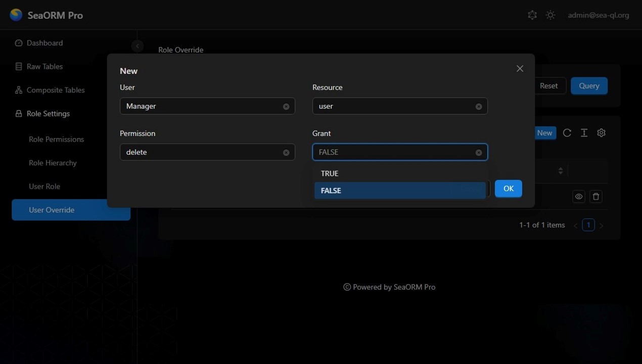Click the SeaORM Pro logo icon
The image size is (642, 364).
point(16,15)
